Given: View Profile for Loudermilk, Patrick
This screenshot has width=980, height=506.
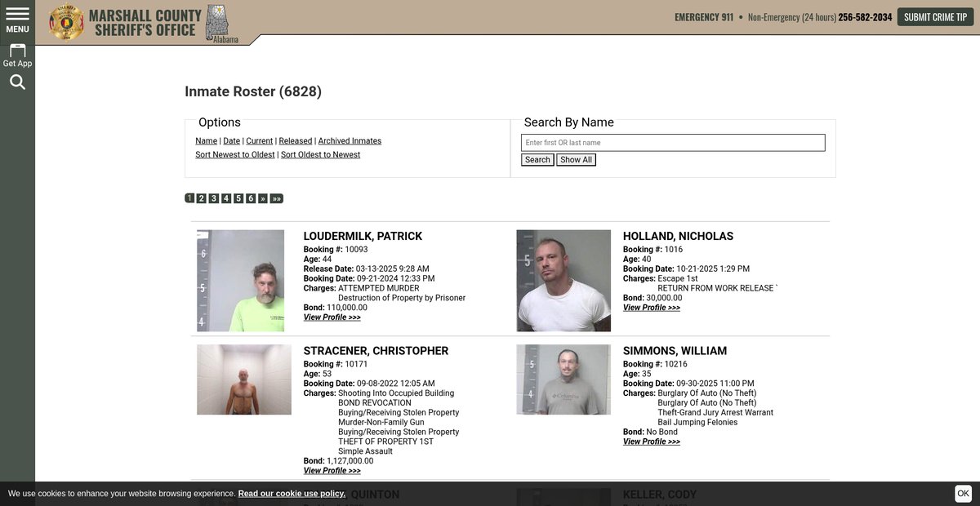Looking at the screenshot, I should 332,317.
